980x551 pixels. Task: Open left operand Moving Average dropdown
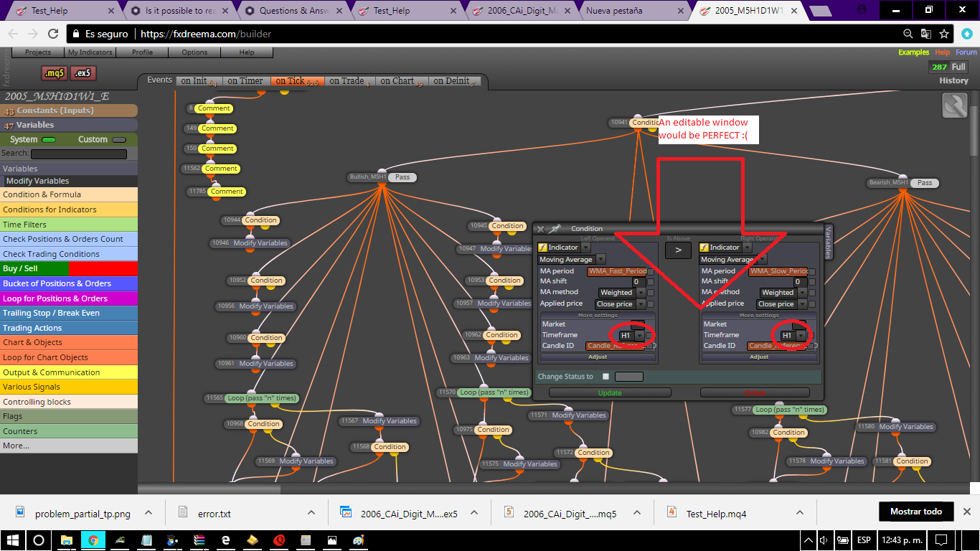pos(601,259)
